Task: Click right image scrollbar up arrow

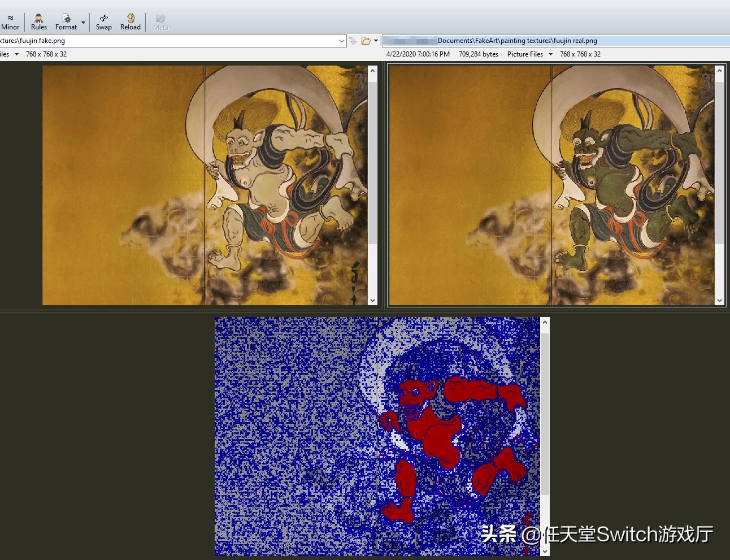Action: [x=719, y=71]
